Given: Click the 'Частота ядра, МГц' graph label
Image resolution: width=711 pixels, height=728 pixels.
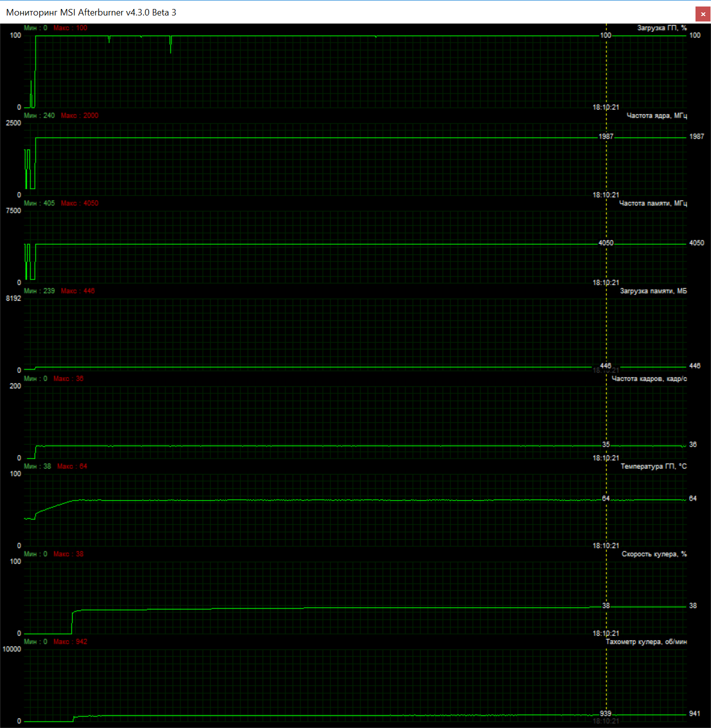Looking at the screenshot, I should pyautogui.click(x=656, y=115).
